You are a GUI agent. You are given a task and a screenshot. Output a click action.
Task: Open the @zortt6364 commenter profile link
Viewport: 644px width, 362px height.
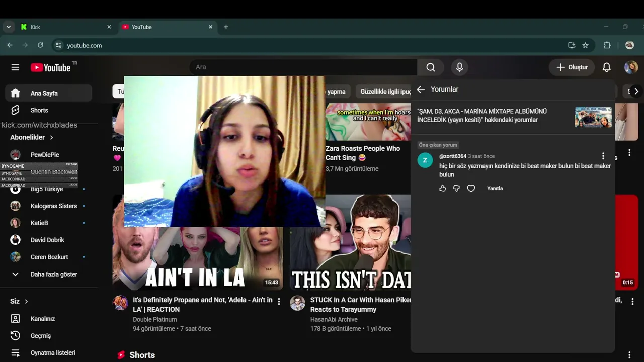453,156
